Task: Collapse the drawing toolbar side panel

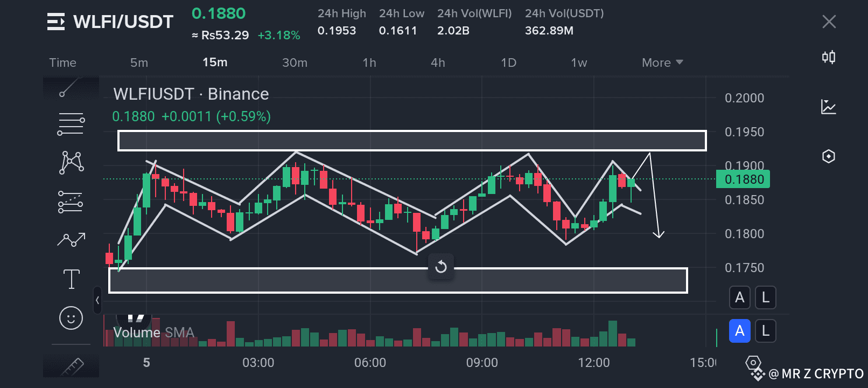Action: click(x=97, y=300)
